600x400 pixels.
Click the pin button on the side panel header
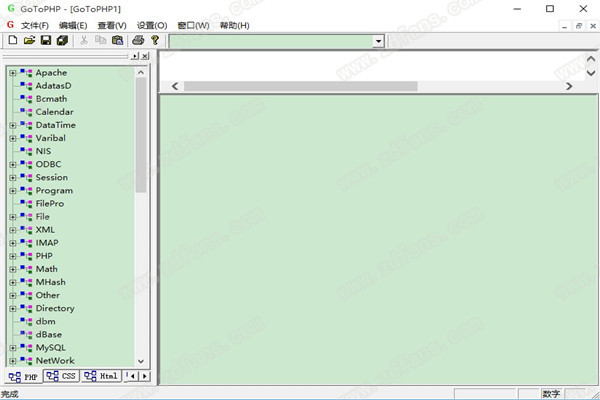point(135,56)
